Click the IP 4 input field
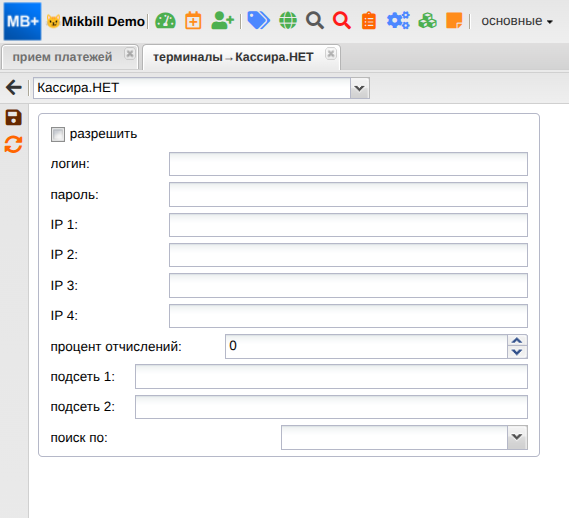569x518 pixels. click(x=348, y=316)
